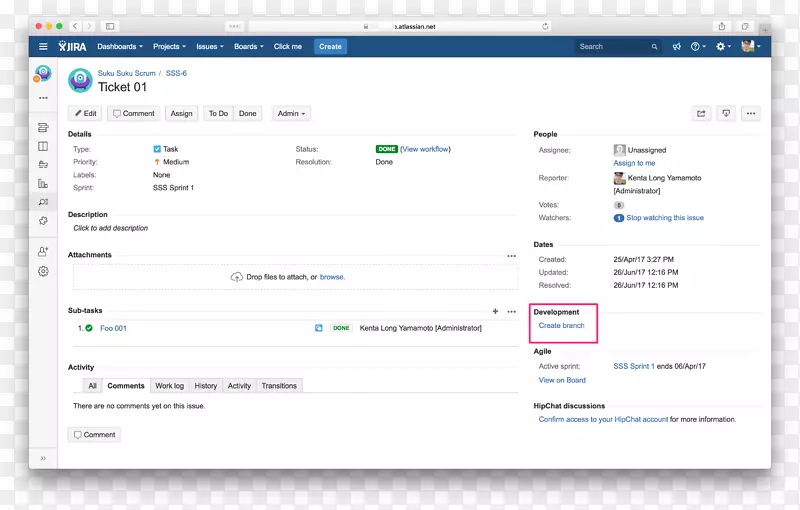Switch to the Work log tab

[x=169, y=386]
